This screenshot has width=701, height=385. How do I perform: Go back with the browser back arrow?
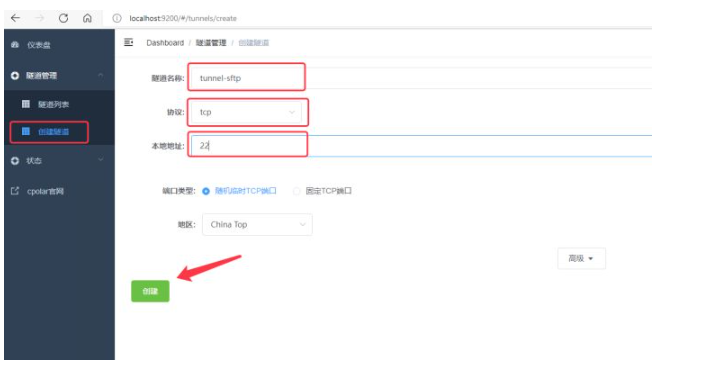(x=15, y=18)
